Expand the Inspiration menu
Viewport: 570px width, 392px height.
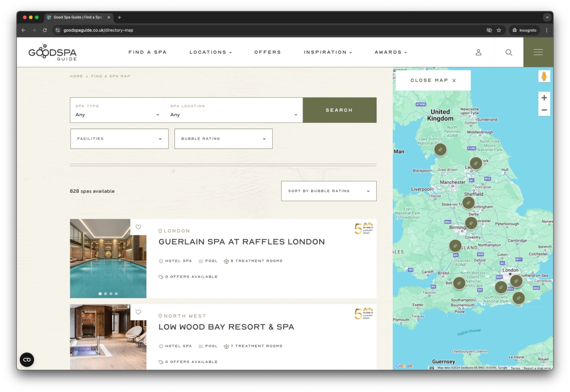coord(328,52)
